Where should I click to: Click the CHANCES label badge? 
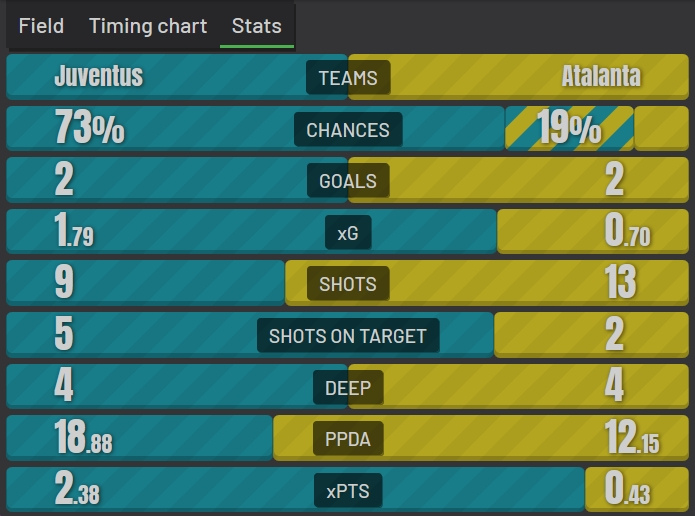(348, 129)
